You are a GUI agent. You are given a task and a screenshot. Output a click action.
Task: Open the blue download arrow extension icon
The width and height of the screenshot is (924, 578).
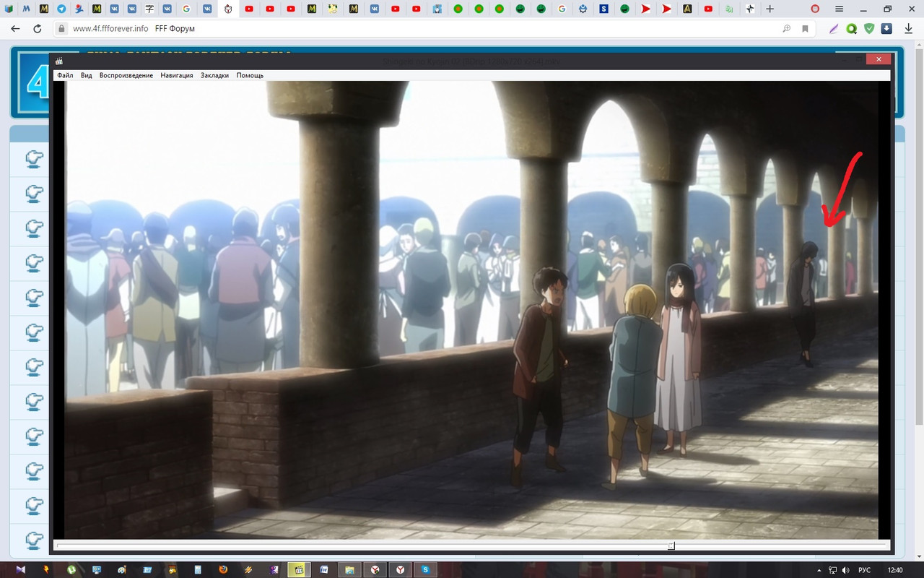click(887, 29)
